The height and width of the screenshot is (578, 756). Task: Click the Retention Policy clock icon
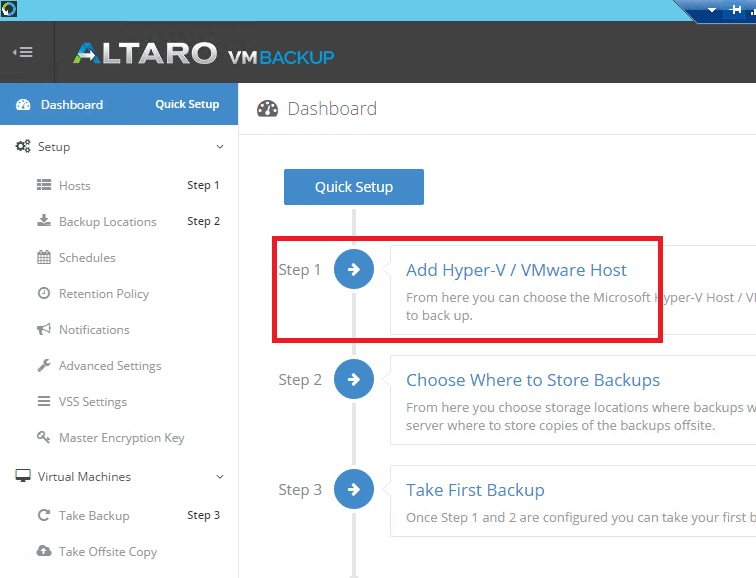[x=44, y=293]
